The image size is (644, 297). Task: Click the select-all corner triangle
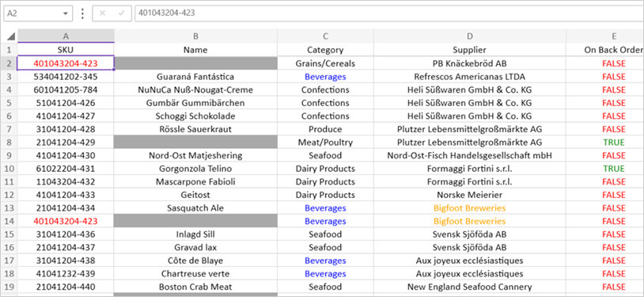[11, 36]
